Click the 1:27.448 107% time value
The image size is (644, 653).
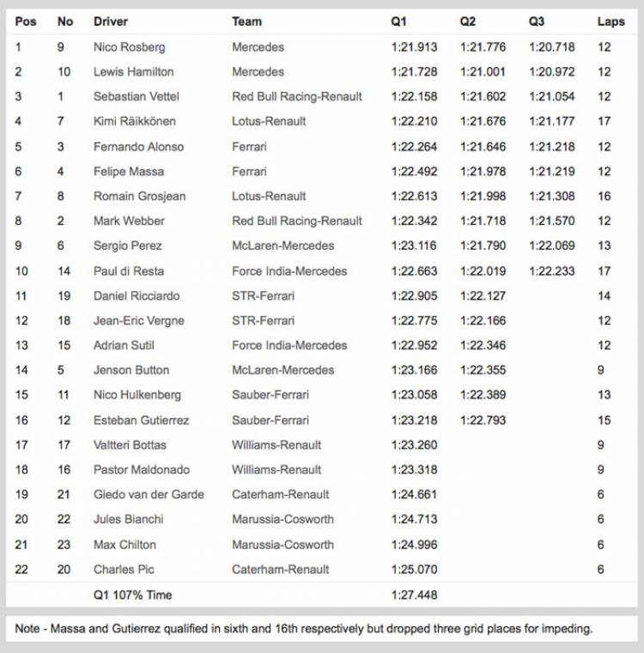click(413, 595)
